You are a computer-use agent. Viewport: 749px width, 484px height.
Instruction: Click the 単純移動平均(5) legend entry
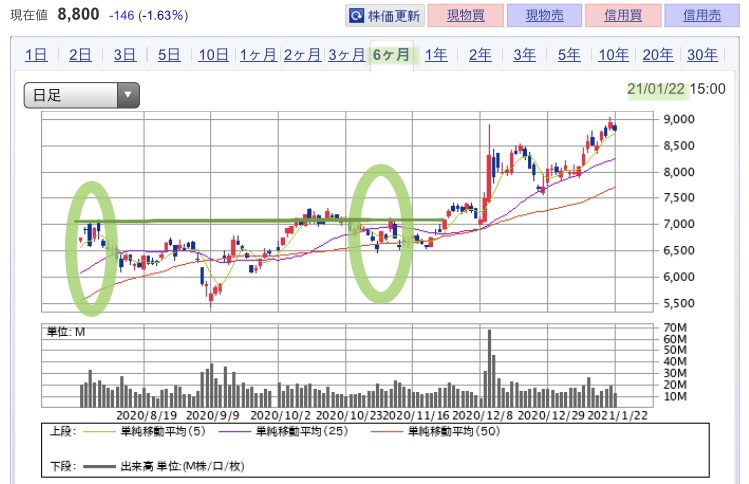144,431
